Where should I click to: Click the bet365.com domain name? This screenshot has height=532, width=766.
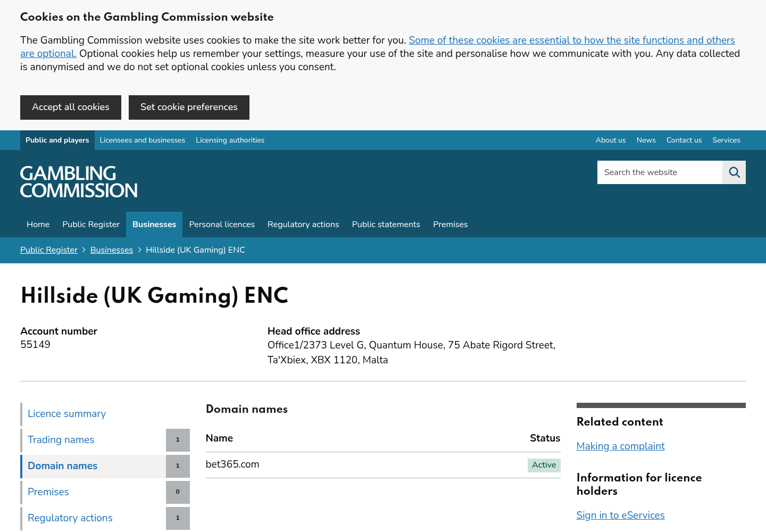coord(232,464)
